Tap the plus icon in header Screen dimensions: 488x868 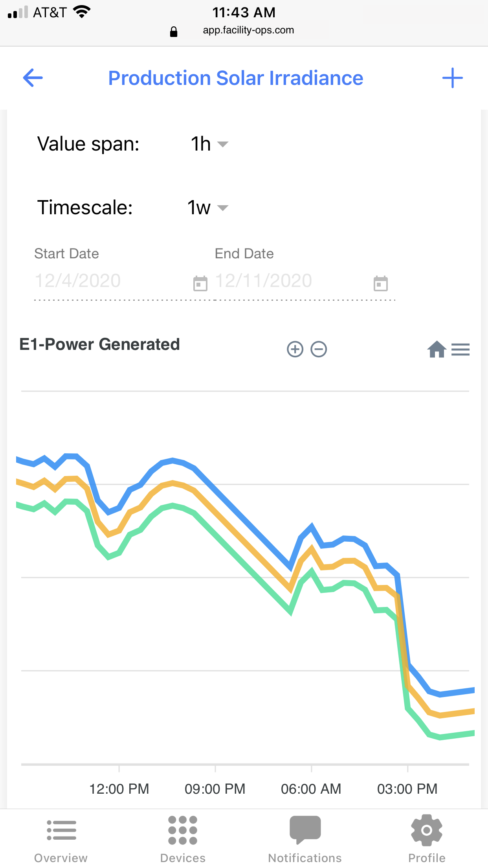point(452,78)
